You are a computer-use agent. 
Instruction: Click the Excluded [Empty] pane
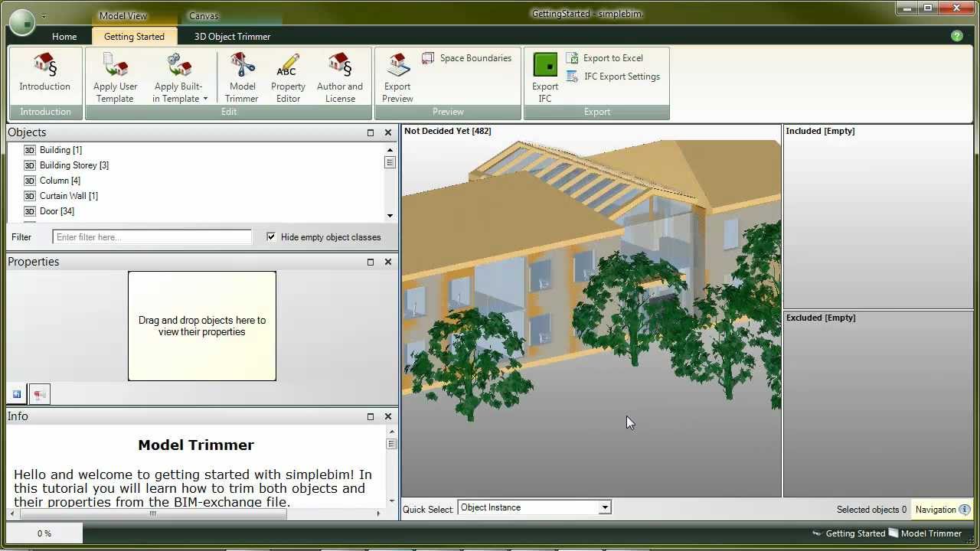click(878, 404)
